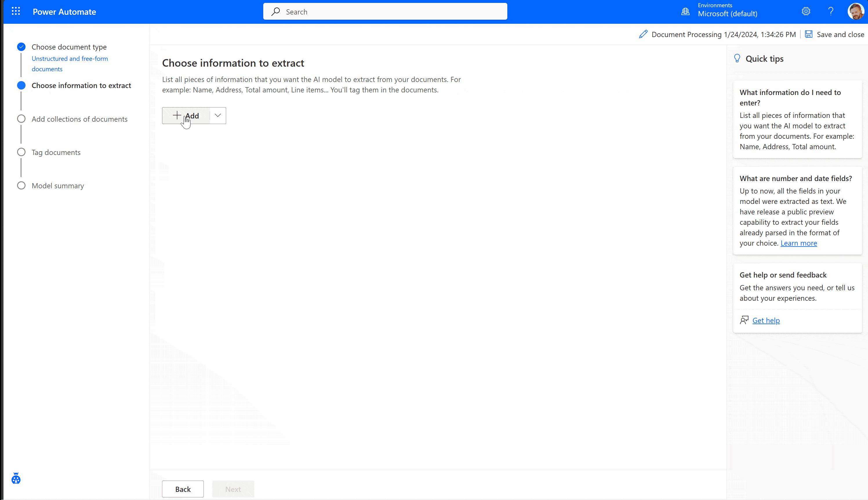The height and width of the screenshot is (500, 868).
Task: Open the Learn more link
Action: [x=799, y=243]
